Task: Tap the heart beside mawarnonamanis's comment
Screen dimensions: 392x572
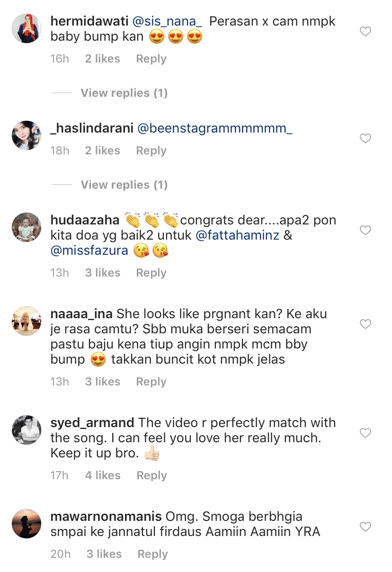Action: pos(365,527)
